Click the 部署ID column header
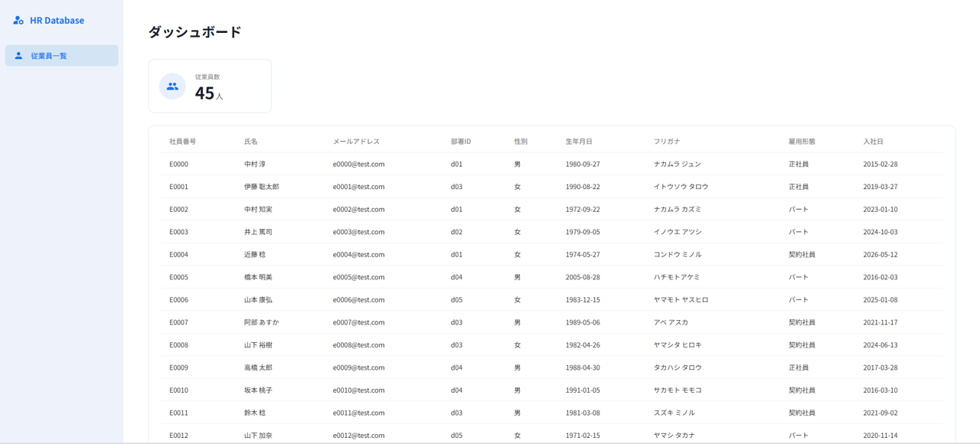 point(461,142)
